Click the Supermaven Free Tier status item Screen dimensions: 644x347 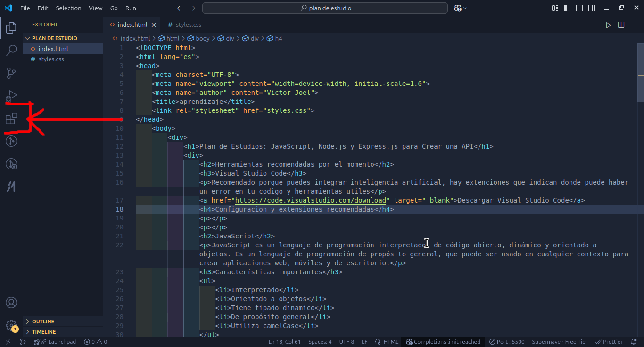(x=560, y=342)
